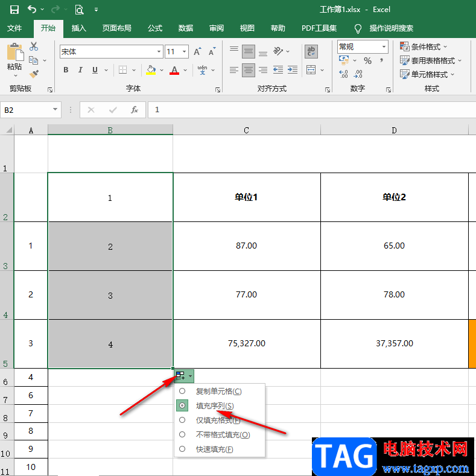Click the Borders icon
The width and height of the screenshot is (476, 476).
[x=122, y=70]
